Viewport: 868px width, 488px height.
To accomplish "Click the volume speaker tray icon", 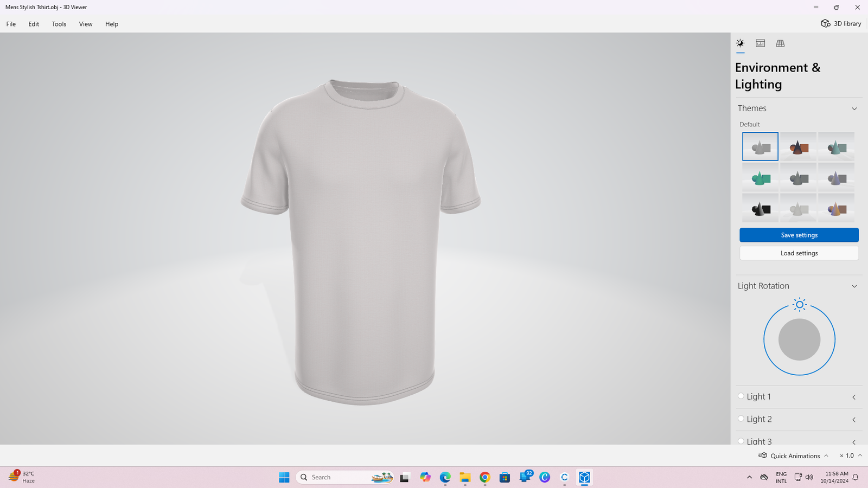I will click(809, 477).
